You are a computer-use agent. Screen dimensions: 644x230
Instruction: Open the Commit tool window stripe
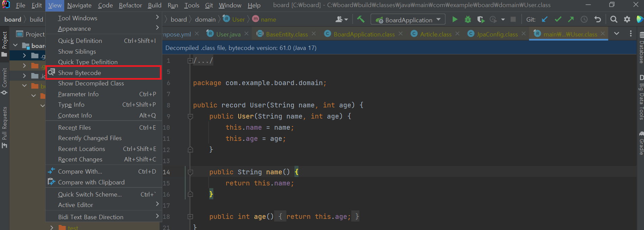pyautogui.click(x=4, y=81)
